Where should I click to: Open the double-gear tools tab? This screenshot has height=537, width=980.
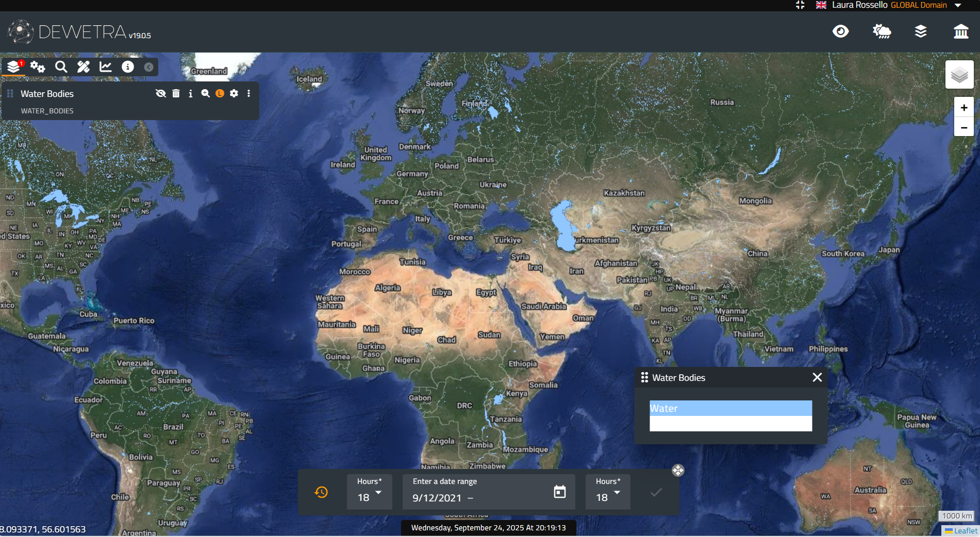(38, 66)
